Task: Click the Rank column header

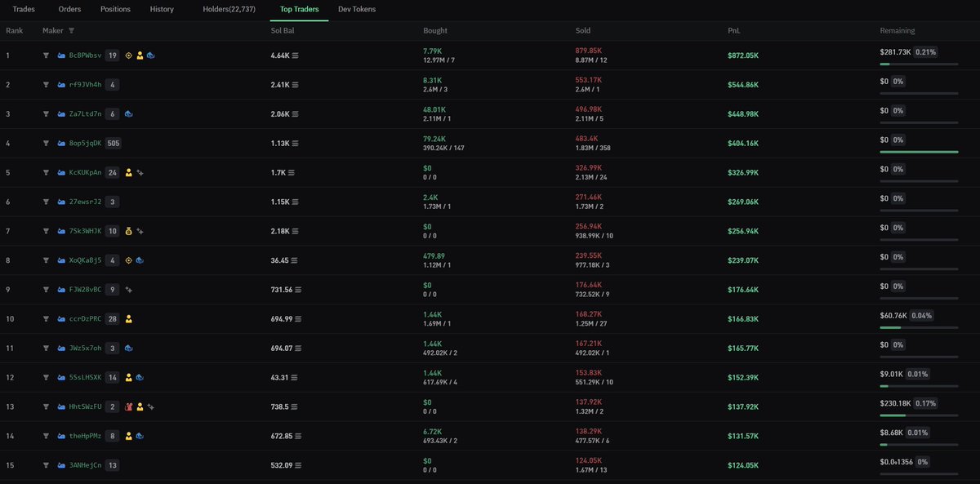Action: [14, 31]
